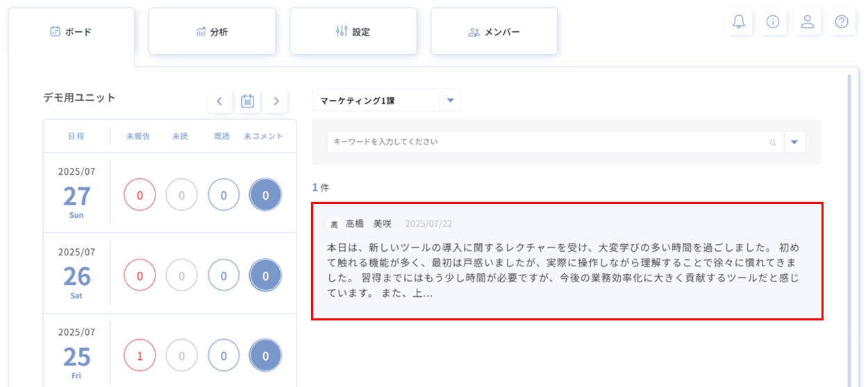Select the uncommented count for July 27

pyautogui.click(x=265, y=196)
